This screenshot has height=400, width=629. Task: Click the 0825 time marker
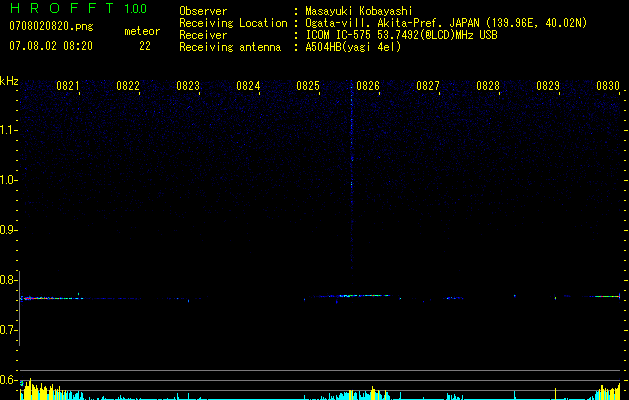coord(308,86)
